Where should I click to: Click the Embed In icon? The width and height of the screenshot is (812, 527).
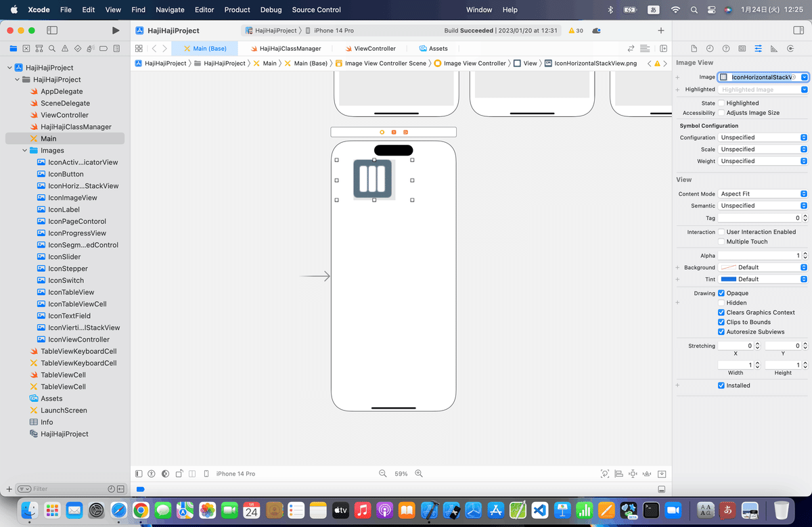[x=662, y=474]
